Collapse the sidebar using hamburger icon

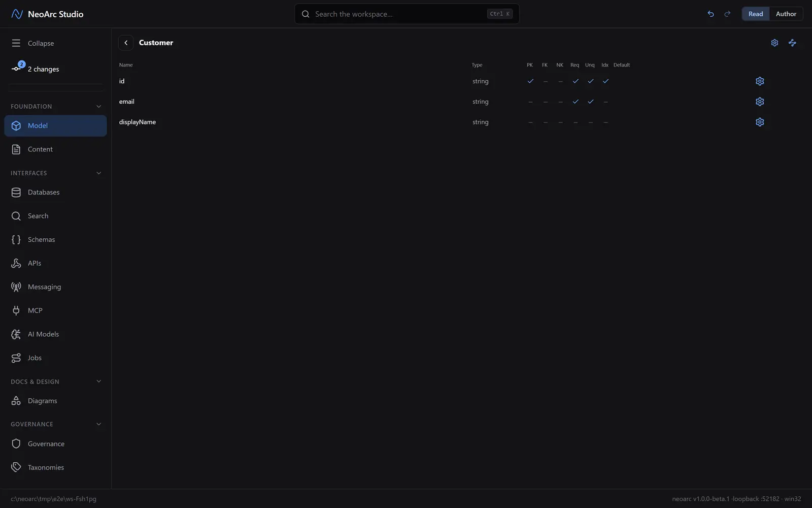coord(16,43)
